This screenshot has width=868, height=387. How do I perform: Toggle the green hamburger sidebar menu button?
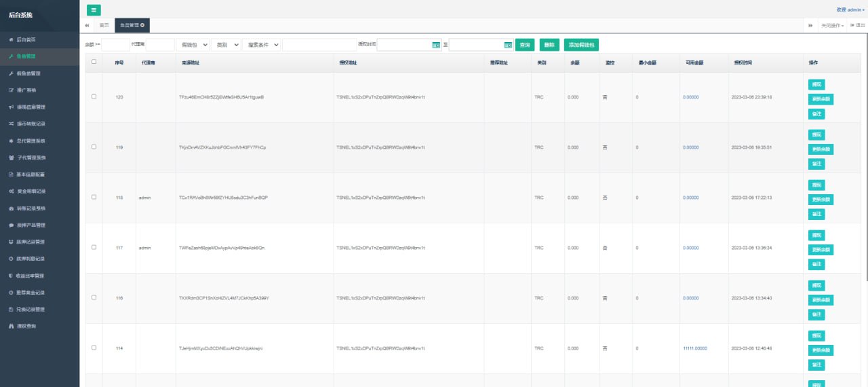[x=94, y=10]
